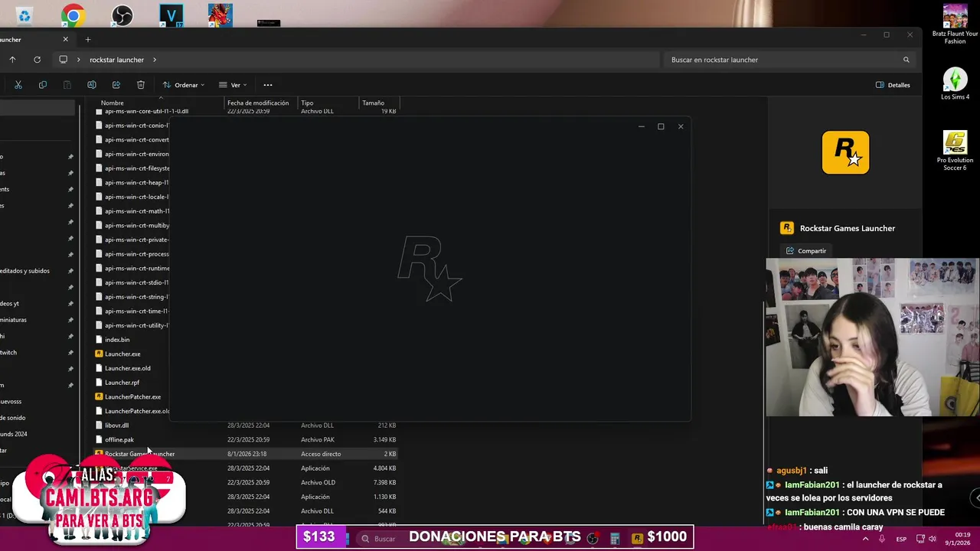The height and width of the screenshot is (551, 980).
Task: Open the Ordenar sort dropdown
Action: click(x=183, y=85)
